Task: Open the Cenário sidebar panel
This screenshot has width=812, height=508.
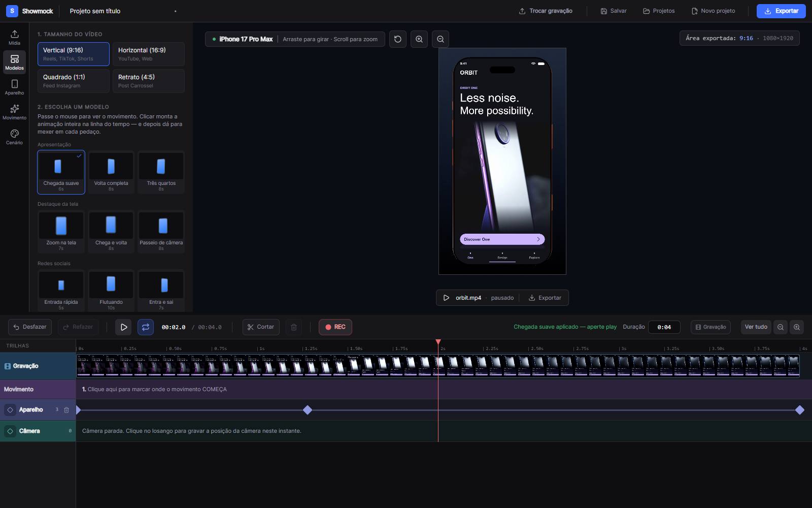Action: point(14,137)
